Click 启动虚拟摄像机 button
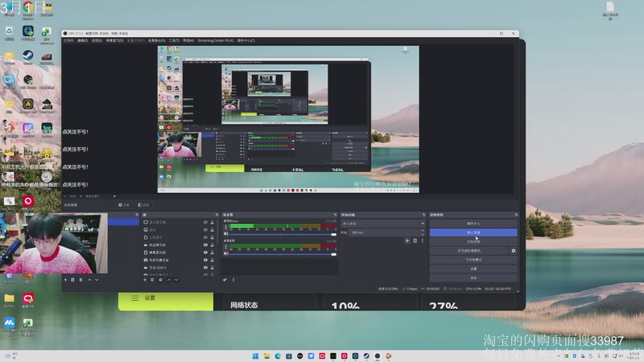Viewport: 644px width, 362px height. [469, 251]
